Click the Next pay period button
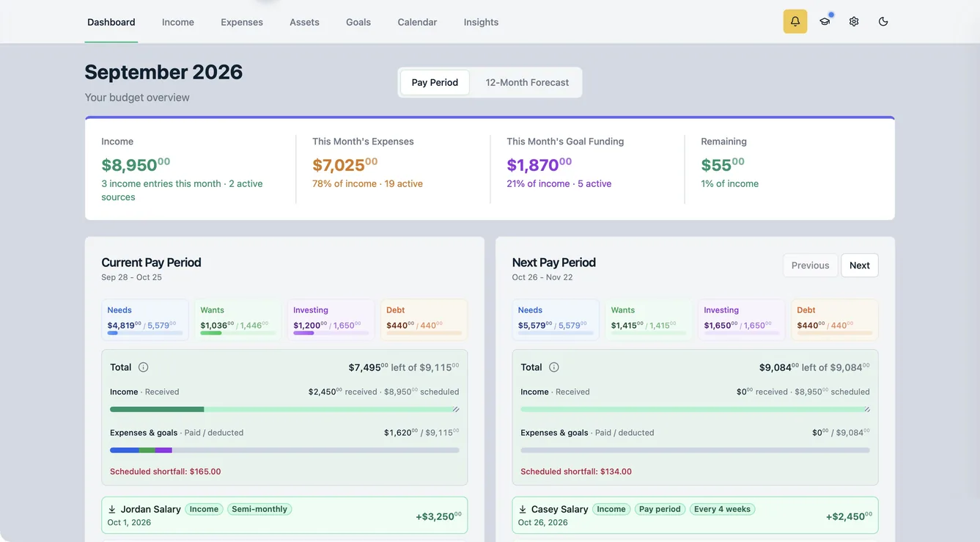The width and height of the screenshot is (980, 542). pos(860,265)
